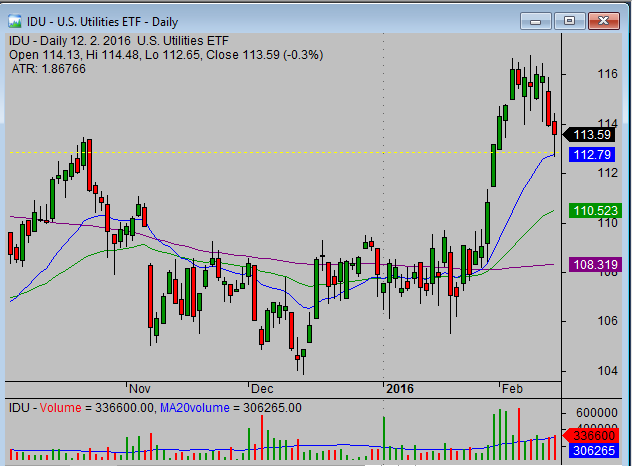This screenshot has height=466, width=633.
Task: Click the 104 price axis label
Action: [608, 371]
